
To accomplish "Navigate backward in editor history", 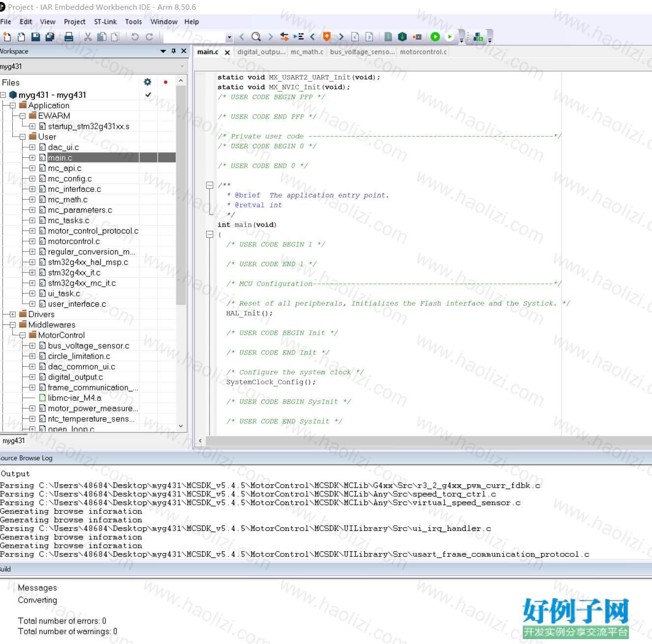I will pos(355,37).
